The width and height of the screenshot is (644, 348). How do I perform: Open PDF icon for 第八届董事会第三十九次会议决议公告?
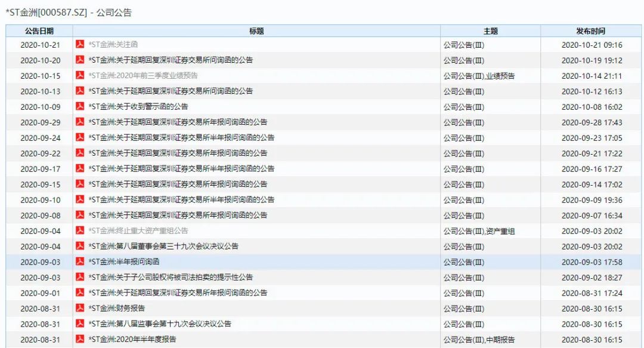80,245
